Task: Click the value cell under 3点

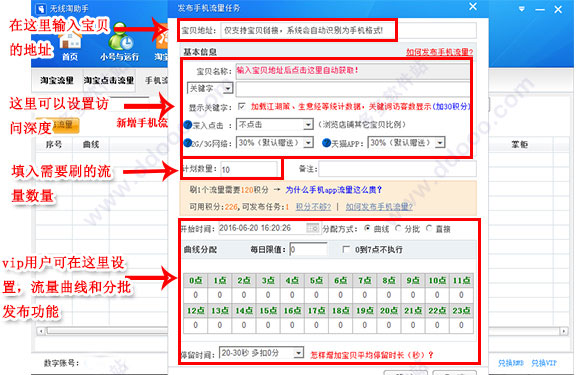Action: tap(268, 295)
